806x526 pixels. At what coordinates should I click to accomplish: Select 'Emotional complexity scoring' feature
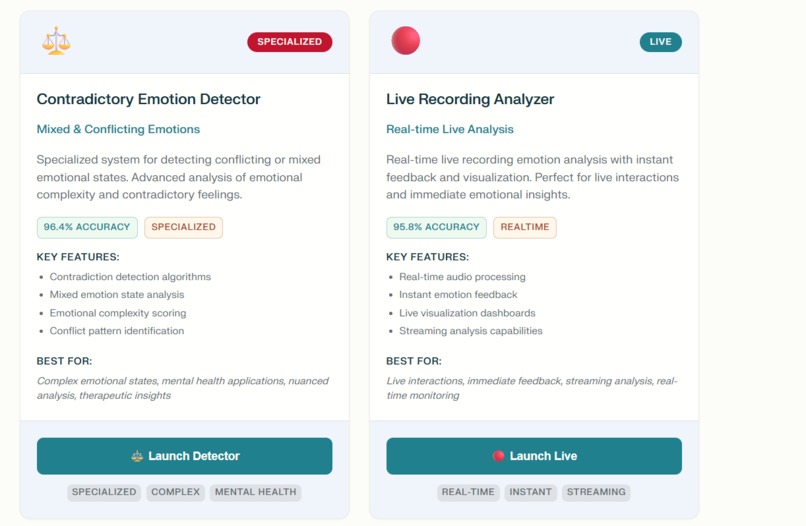point(118,313)
